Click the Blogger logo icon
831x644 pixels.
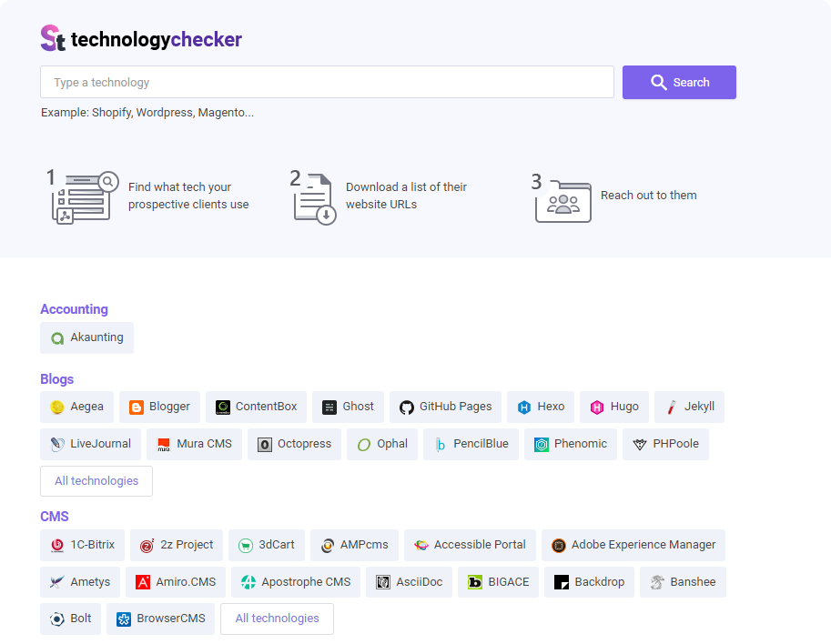pyautogui.click(x=137, y=408)
